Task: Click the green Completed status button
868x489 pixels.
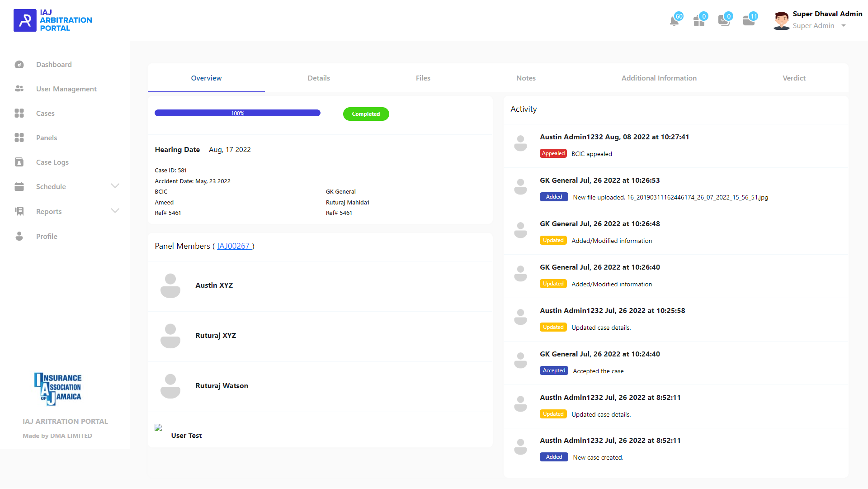Action: click(x=366, y=114)
